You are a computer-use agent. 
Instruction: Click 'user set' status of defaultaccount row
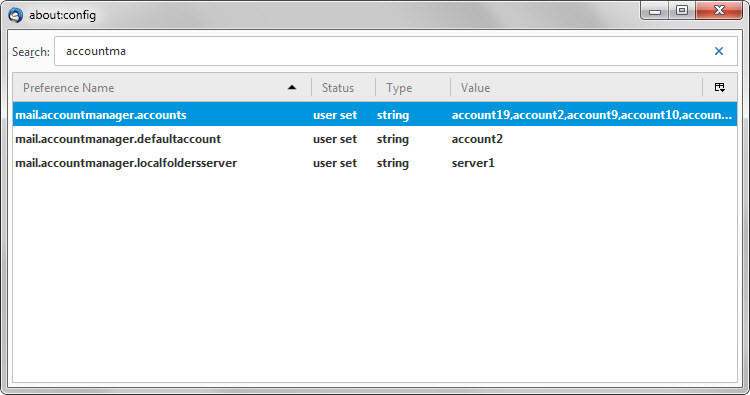pyautogui.click(x=335, y=139)
